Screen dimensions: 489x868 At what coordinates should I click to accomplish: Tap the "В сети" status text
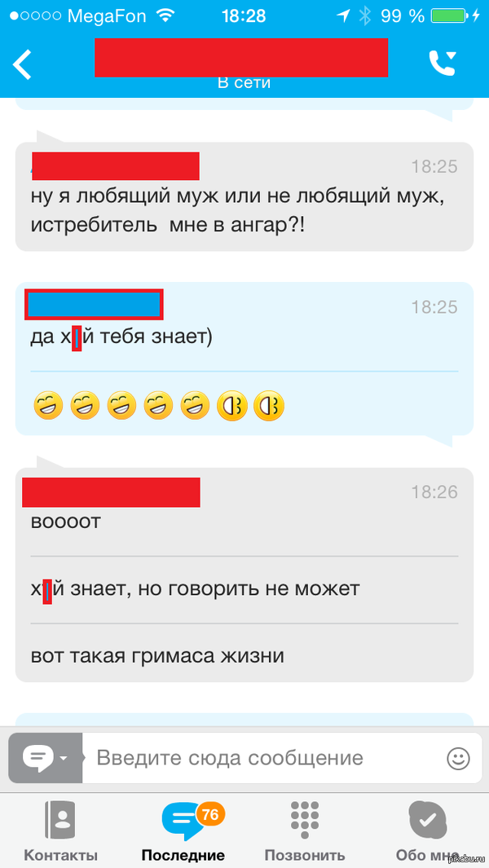point(244,83)
